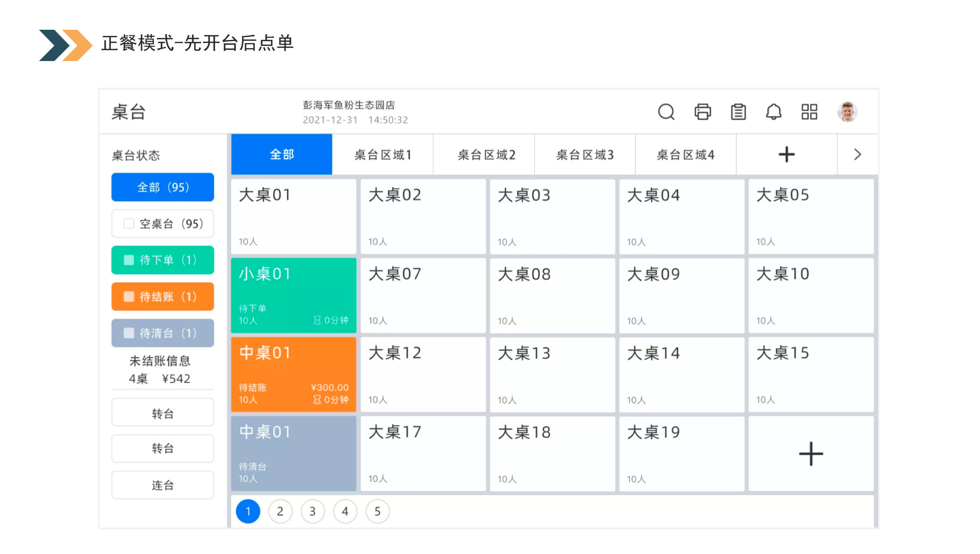Open the printer icon in header
This screenshot has width=980, height=554.
click(702, 112)
